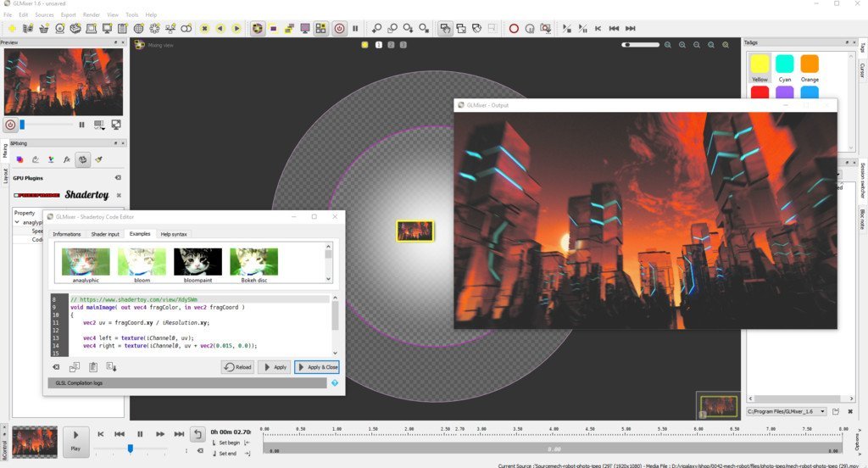868x468 pixels.
Task: Adjust the playback speed slider
Action: tap(130, 448)
